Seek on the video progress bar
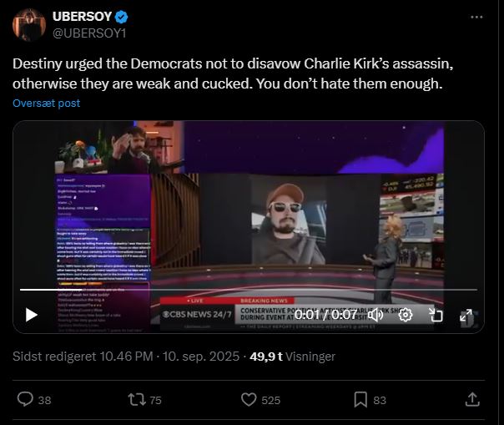Viewport: 504px width, 425px height. 248,290
